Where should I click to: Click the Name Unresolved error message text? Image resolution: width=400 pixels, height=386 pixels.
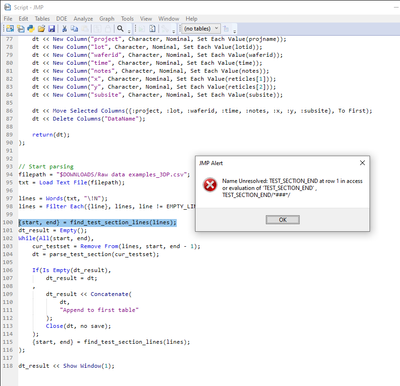click(x=292, y=188)
